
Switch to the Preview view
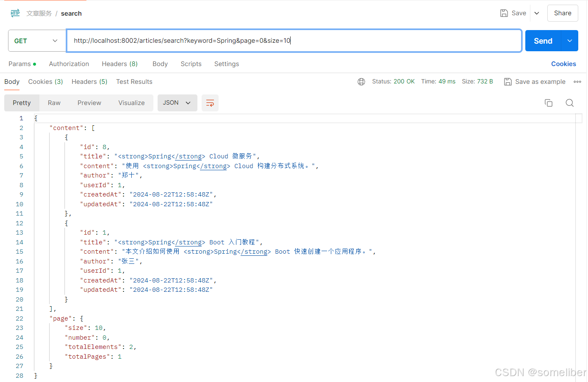[x=89, y=103]
